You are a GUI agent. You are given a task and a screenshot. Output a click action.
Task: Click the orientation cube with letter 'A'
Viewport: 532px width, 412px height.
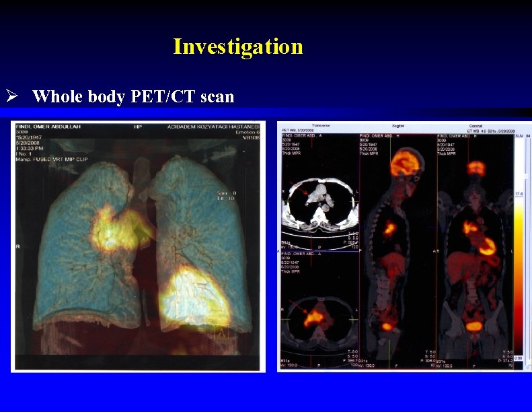pos(221,333)
